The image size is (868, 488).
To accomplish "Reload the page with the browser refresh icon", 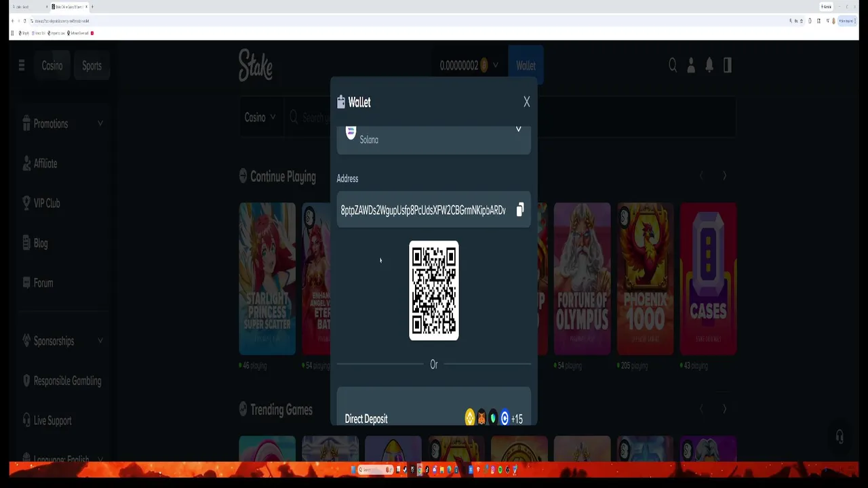I will 24,21.
